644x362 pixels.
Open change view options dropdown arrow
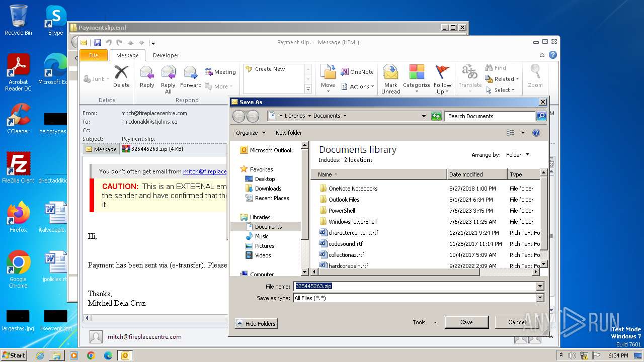click(523, 133)
